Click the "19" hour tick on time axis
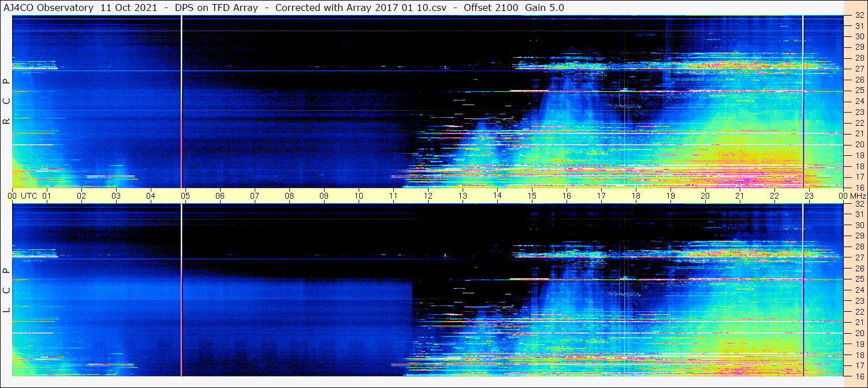 point(670,196)
